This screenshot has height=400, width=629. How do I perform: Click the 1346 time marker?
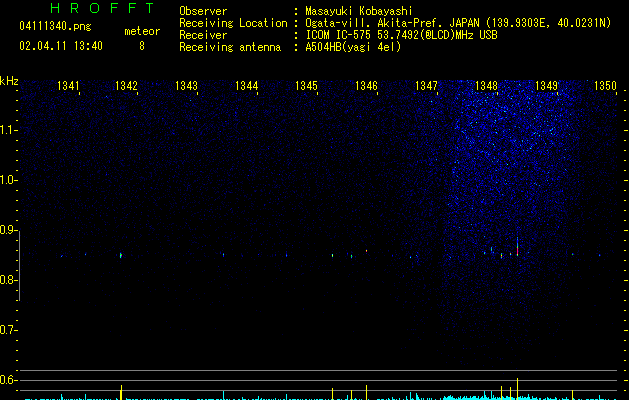pos(366,86)
